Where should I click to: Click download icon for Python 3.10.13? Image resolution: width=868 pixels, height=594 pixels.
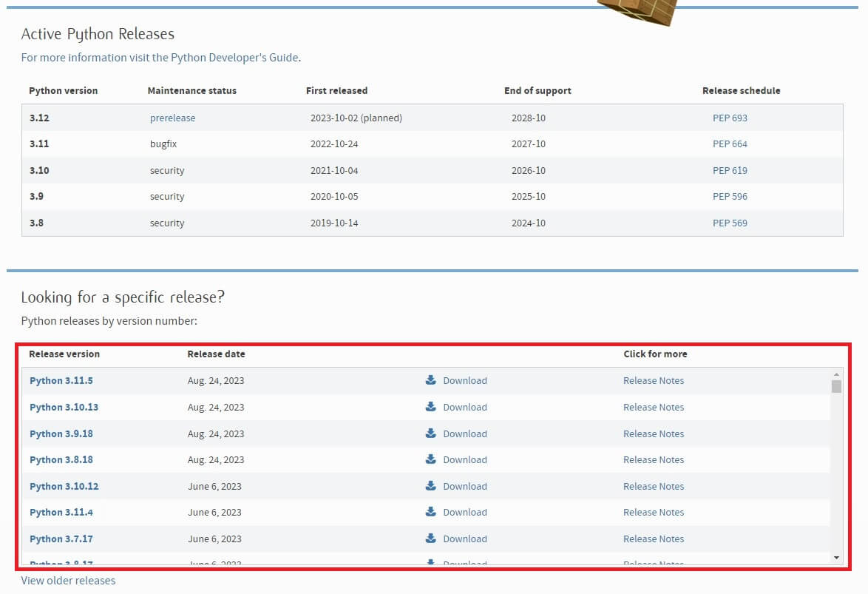(x=431, y=407)
